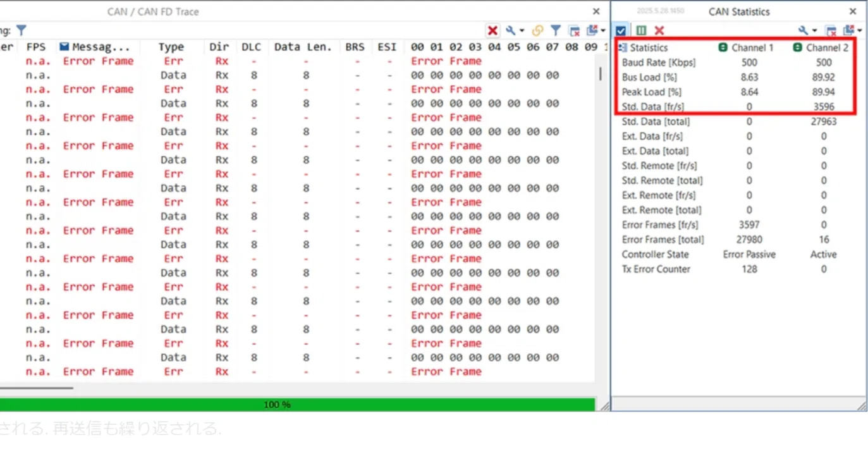Click Channel 2 error frames total 16
Image resolution: width=868 pixels, height=454 pixels.
click(823, 240)
